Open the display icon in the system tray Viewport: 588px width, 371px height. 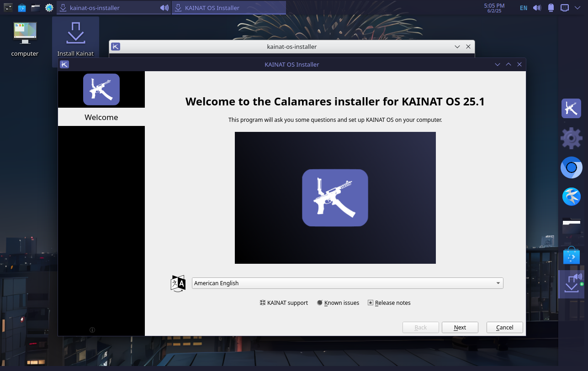point(565,8)
